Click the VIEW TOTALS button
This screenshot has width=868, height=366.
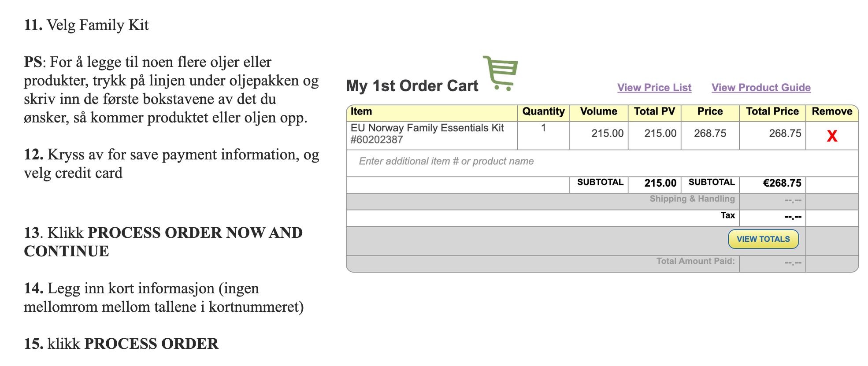[x=763, y=239]
